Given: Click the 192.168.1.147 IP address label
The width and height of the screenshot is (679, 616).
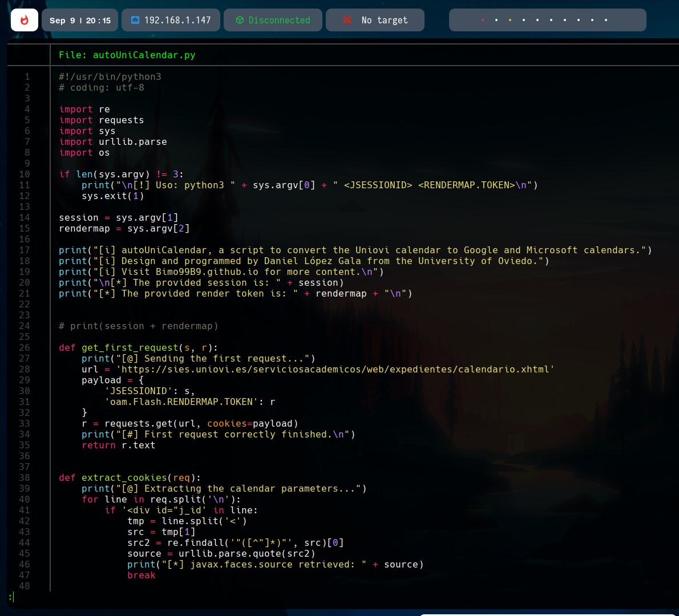Looking at the screenshot, I should tap(177, 20).
